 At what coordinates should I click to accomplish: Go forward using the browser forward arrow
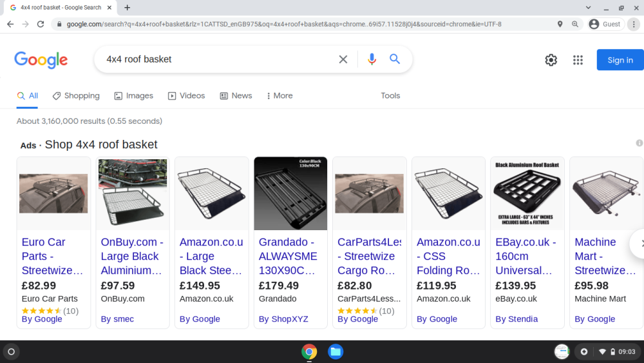point(26,25)
